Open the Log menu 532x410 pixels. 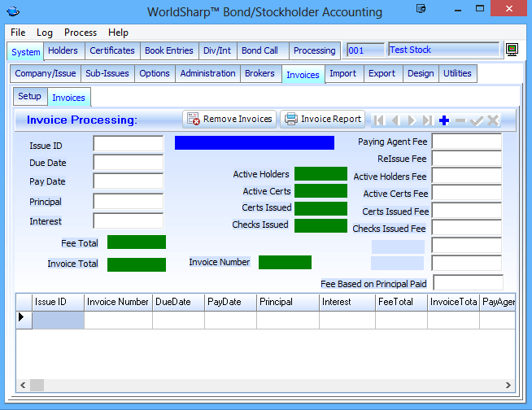point(45,33)
